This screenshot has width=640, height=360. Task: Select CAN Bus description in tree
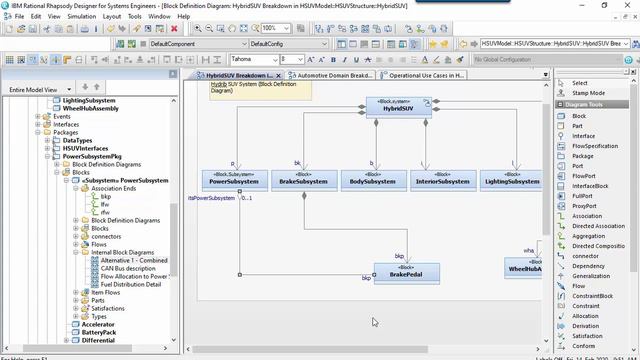click(128, 269)
